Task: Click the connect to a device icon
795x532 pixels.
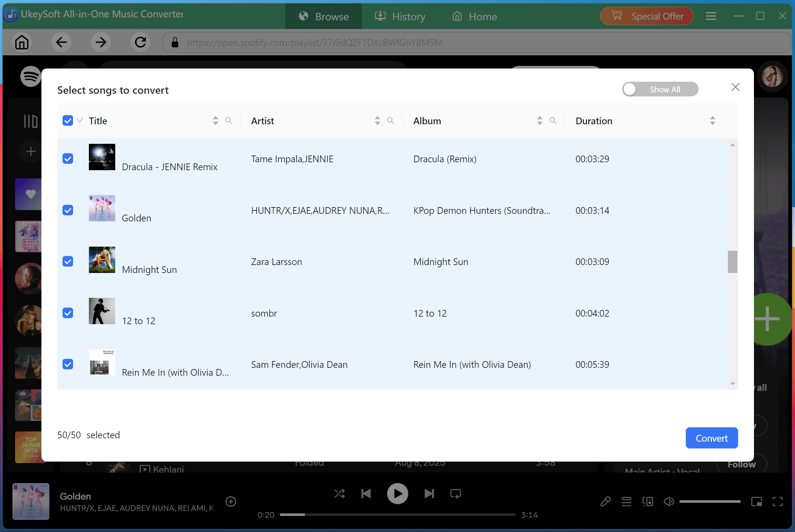Action: point(648,501)
